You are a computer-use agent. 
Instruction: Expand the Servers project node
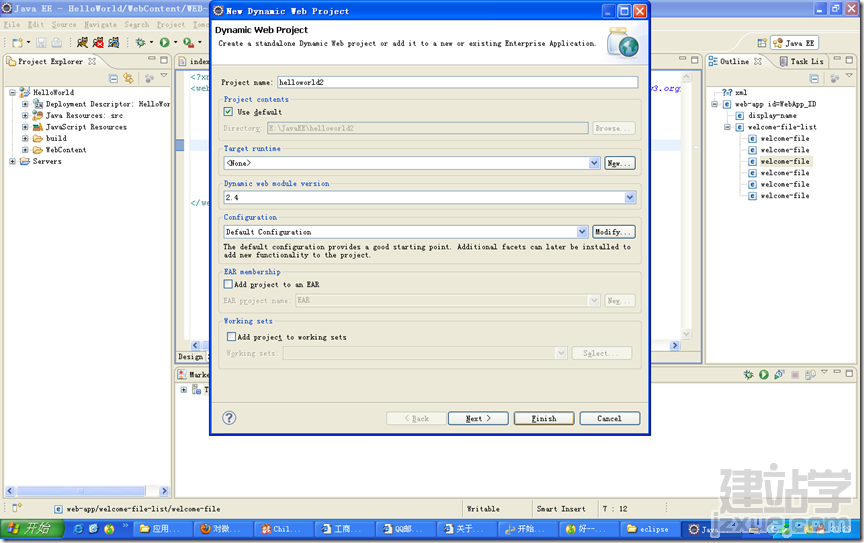pos(12,161)
